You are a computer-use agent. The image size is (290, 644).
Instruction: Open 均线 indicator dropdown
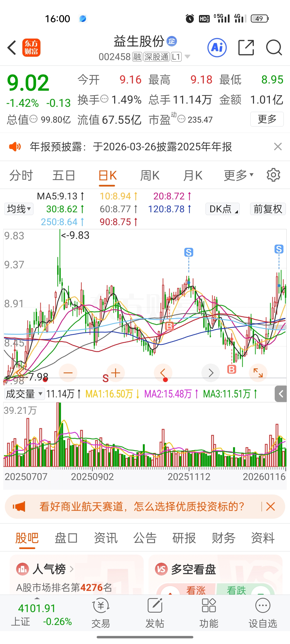19,209
